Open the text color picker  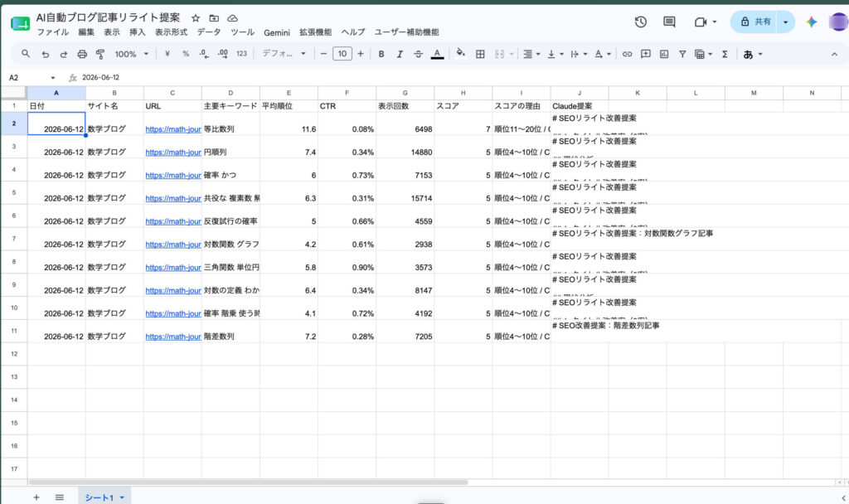point(437,54)
